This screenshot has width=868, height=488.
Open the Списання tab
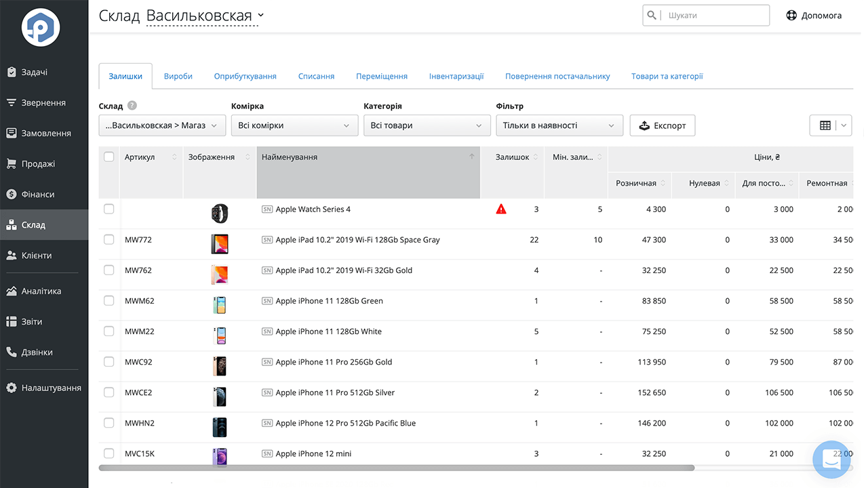[x=317, y=76]
